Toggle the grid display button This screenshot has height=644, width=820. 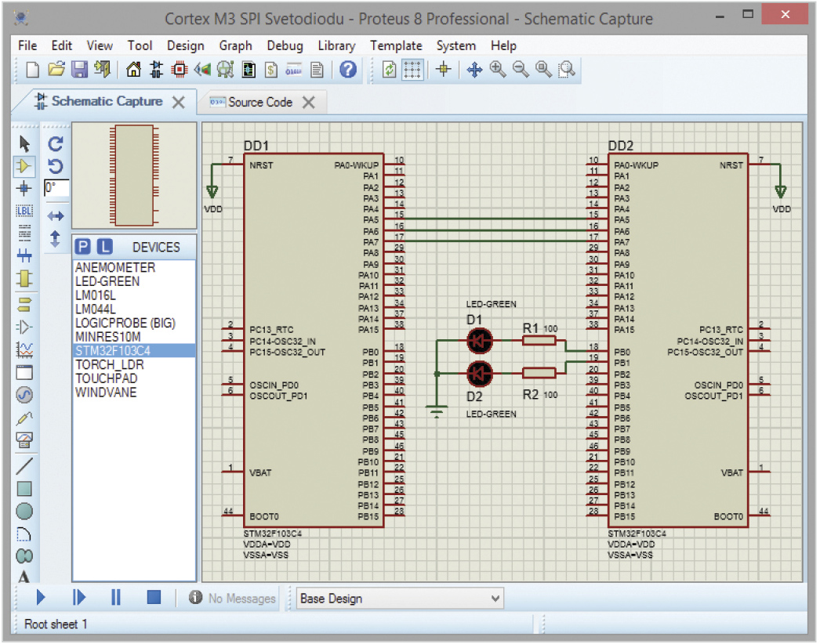click(x=412, y=70)
